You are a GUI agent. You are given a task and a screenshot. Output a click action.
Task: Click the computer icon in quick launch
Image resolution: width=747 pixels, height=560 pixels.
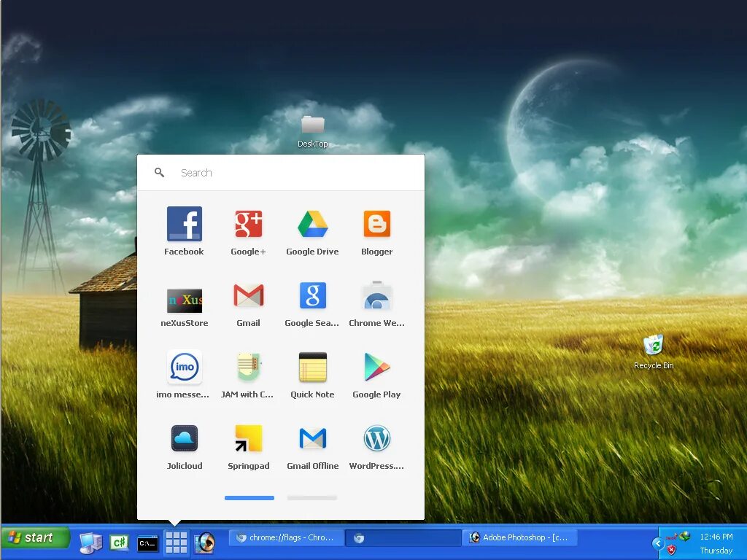tap(90, 542)
